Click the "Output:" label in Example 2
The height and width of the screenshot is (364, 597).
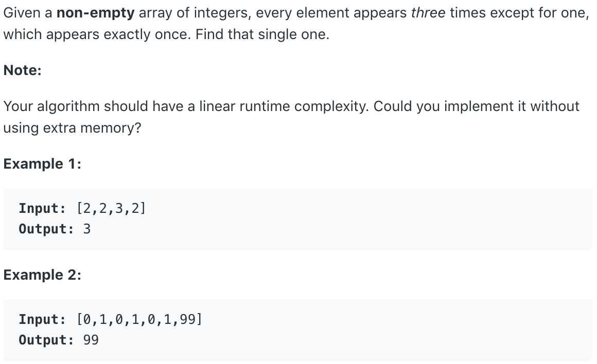click(46, 340)
